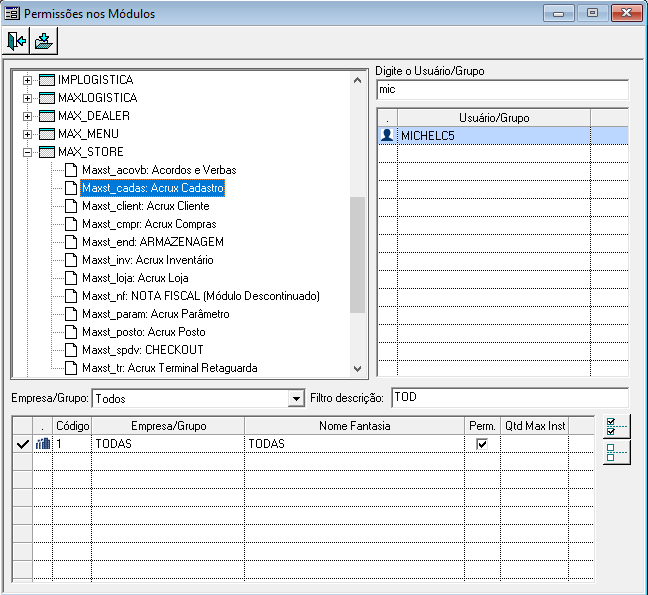Click the Perm. column header
The width and height of the screenshot is (648, 595).
coord(482,426)
